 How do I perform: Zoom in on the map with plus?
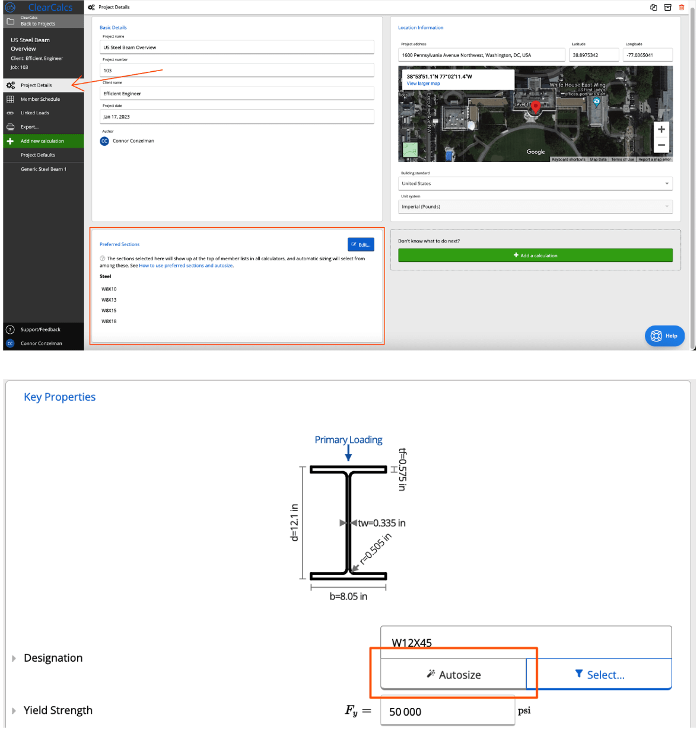(661, 129)
